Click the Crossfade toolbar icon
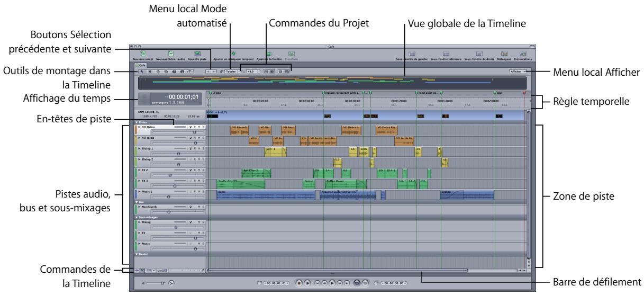The width and height of the screenshot is (644, 295). 291,53
